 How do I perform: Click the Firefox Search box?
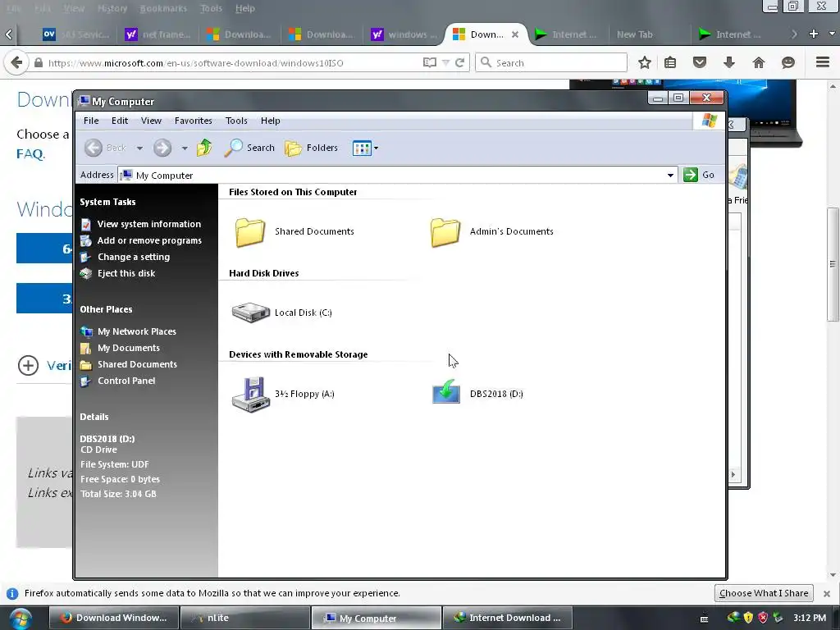551,62
